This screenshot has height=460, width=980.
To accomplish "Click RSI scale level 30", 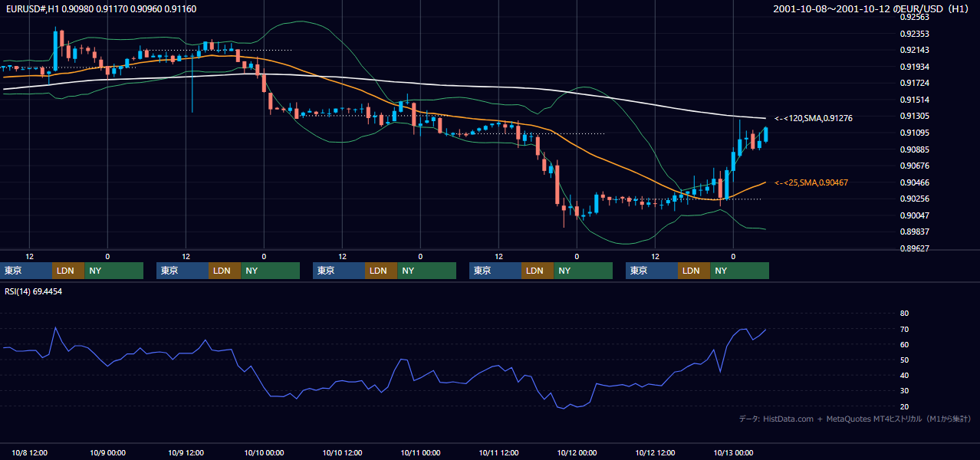I will [904, 391].
